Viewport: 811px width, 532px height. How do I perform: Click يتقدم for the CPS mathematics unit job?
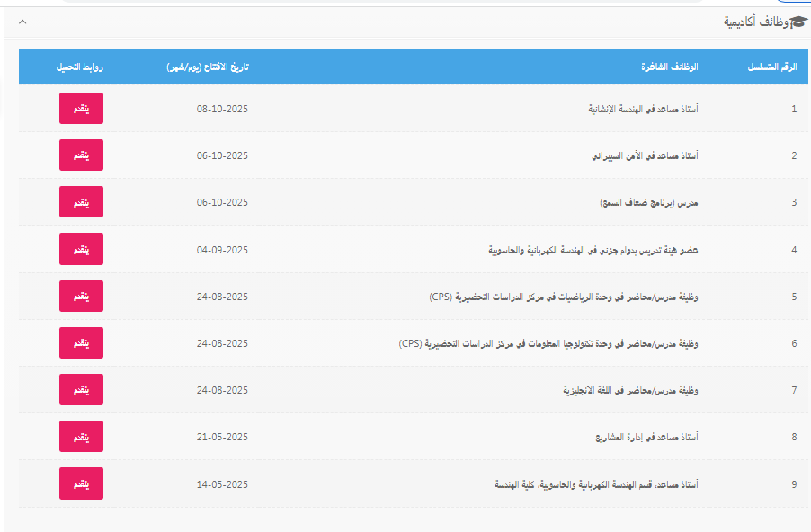pos(81,296)
